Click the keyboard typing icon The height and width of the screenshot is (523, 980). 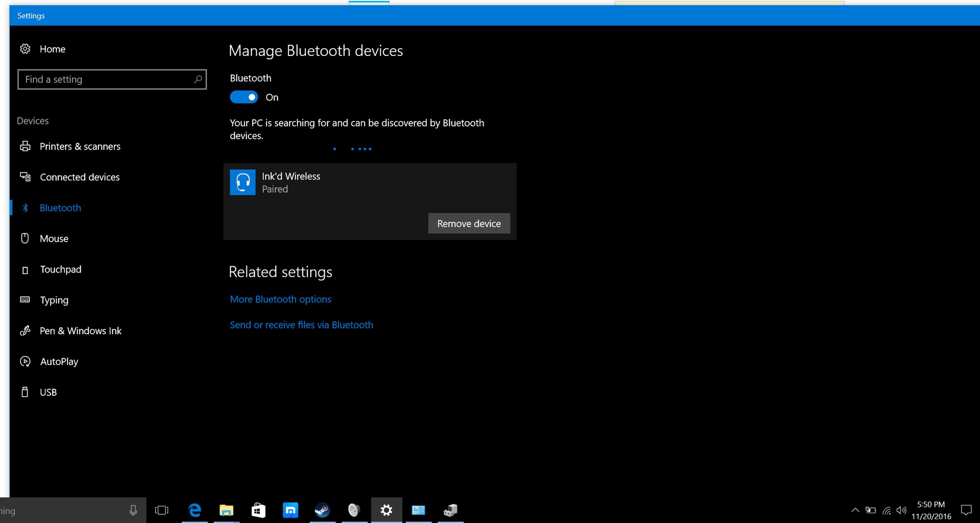pos(25,299)
